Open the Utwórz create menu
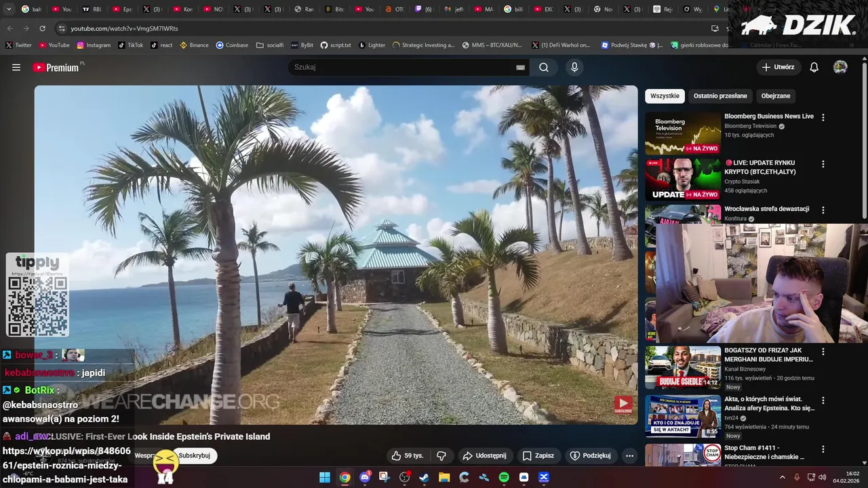 click(778, 67)
